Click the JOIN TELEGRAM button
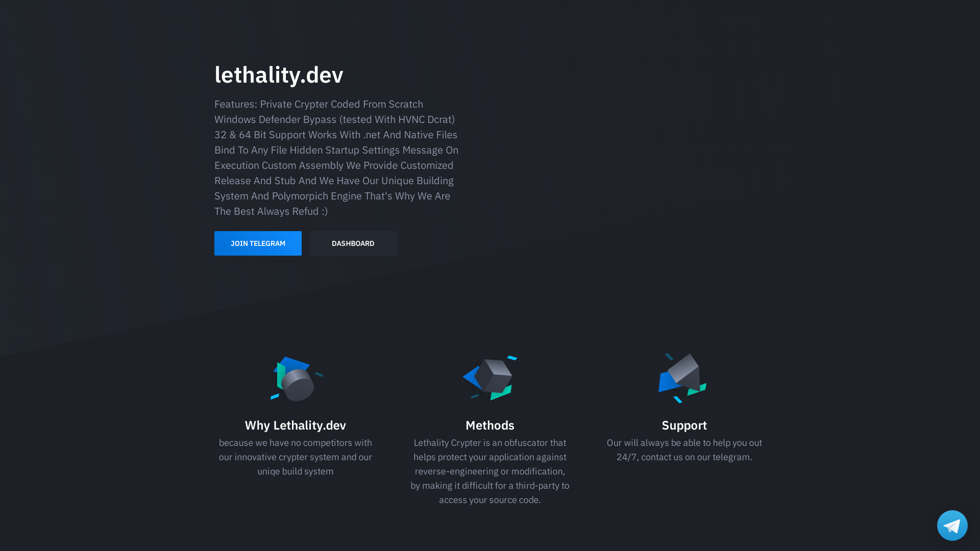 258,243
